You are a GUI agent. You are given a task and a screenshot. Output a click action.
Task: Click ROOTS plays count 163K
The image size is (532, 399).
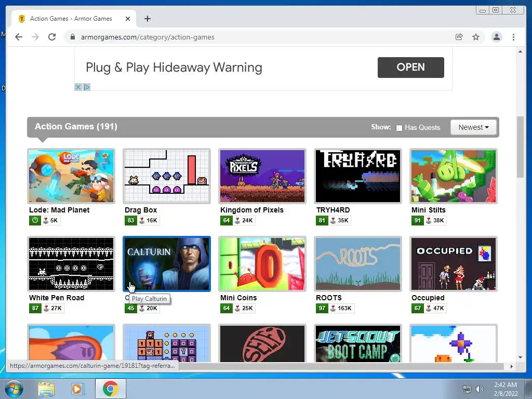coord(342,309)
